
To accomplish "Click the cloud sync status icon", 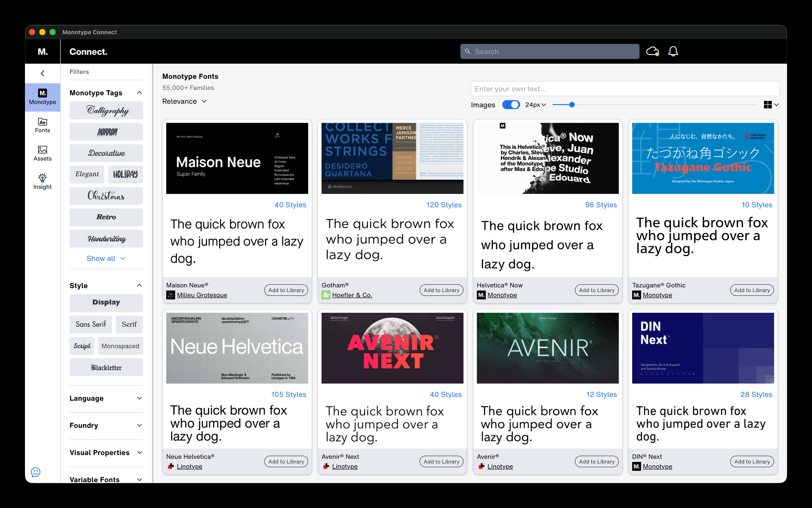I will (x=652, y=51).
